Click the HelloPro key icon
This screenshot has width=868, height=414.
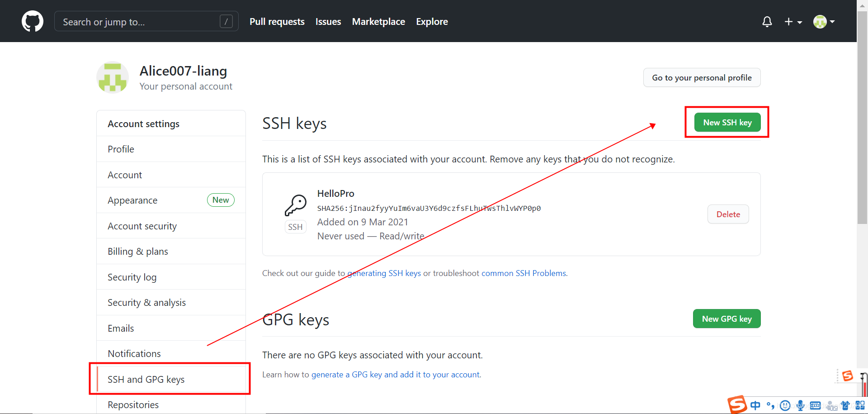(x=296, y=205)
